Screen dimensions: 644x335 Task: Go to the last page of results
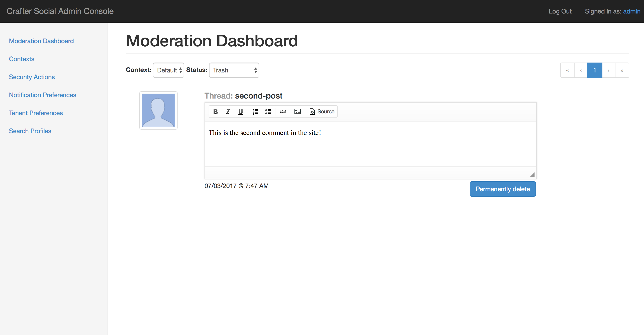622,70
